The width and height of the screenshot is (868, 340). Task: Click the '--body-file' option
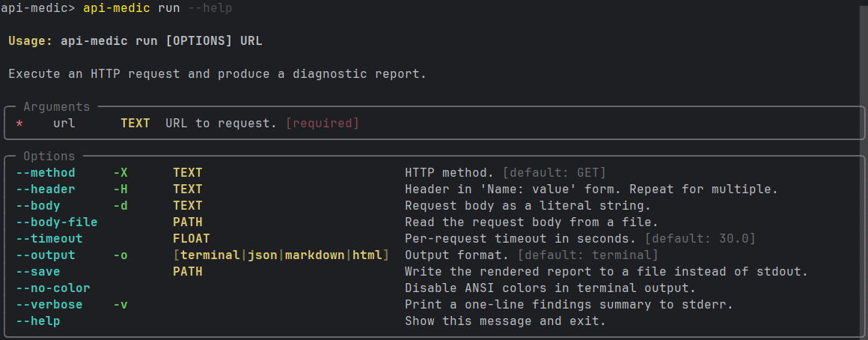56,222
